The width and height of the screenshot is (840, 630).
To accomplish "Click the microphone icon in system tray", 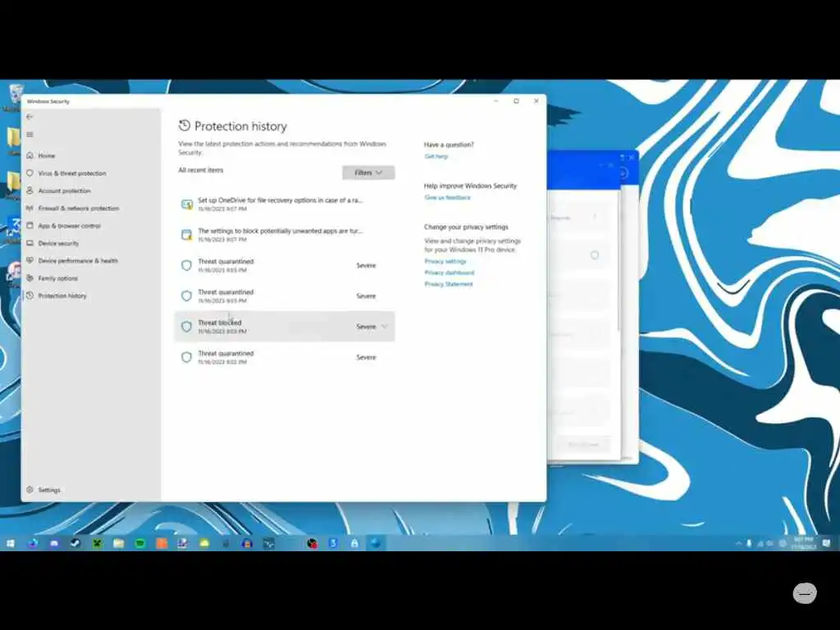I will (x=749, y=543).
